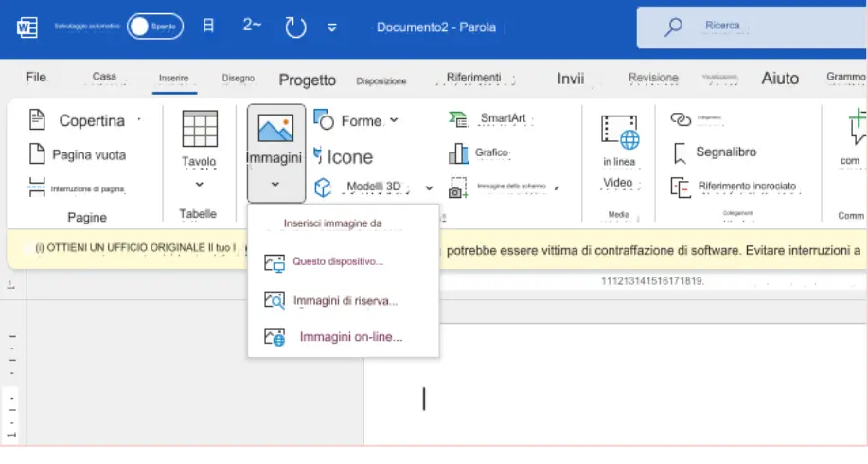
Task: Click the comment icon at ribbon right edge
Action: click(856, 127)
